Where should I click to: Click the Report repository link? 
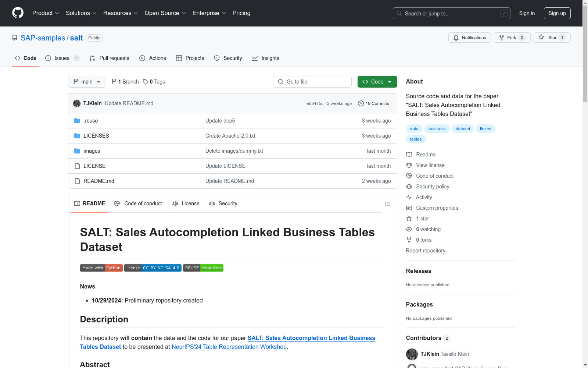[x=426, y=251]
